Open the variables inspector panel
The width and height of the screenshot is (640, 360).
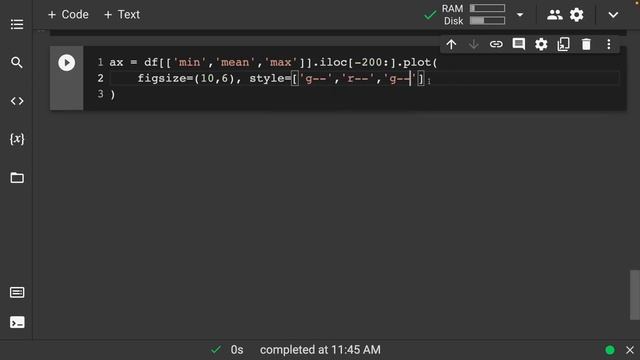click(17, 139)
